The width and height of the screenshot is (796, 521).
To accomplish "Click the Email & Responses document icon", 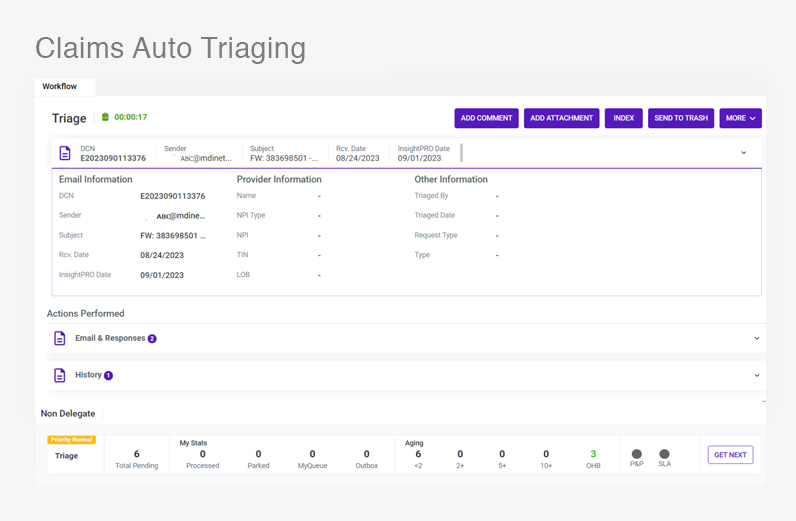I will pos(59,338).
